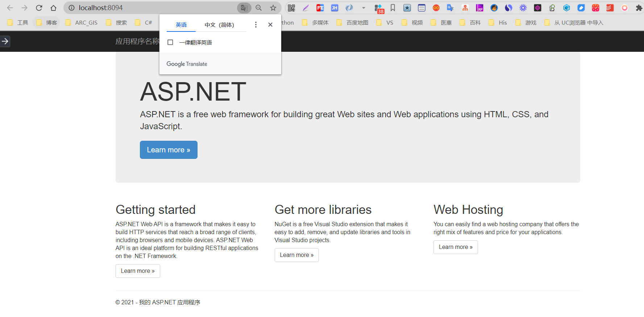Go forward in browser history
The image size is (644, 317).
(24, 8)
